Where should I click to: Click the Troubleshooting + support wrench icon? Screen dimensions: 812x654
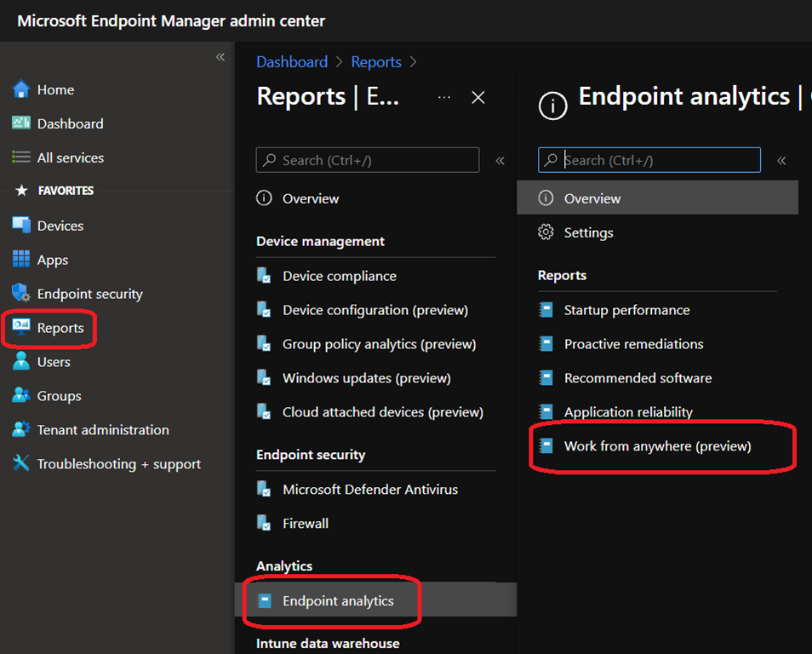click(x=21, y=464)
